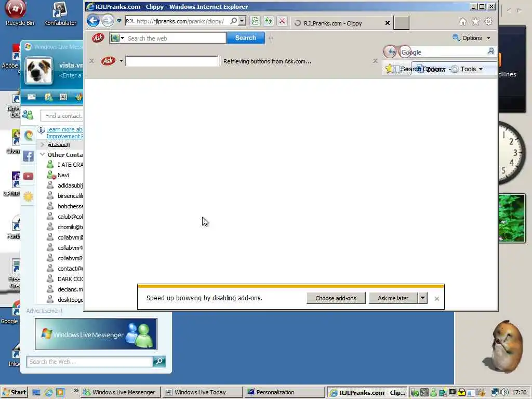Expand the Ask me later dropdown arrow
The height and width of the screenshot is (399, 532).
click(422, 298)
